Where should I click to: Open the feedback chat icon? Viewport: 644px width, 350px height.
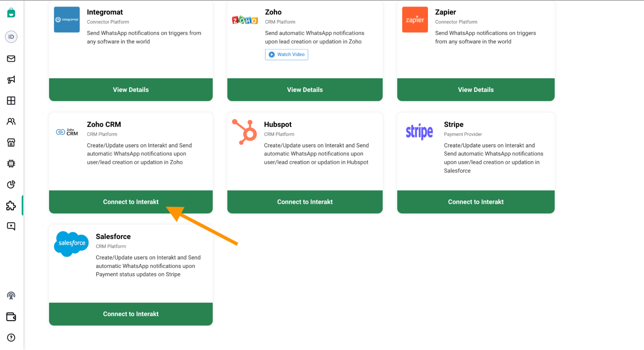click(x=11, y=226)
